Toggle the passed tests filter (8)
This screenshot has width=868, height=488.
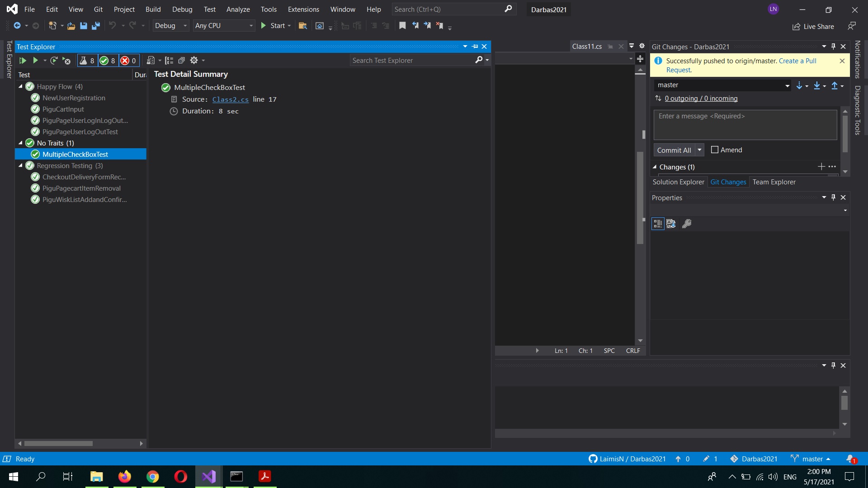[x=108, y=61]
